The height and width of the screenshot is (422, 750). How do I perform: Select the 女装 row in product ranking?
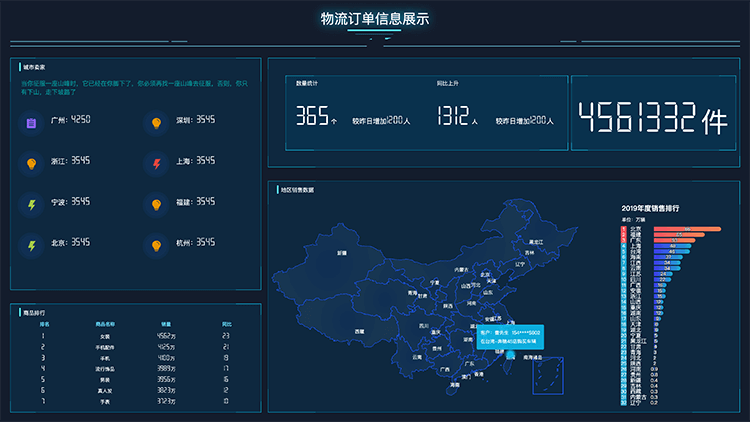click(135, 336)
